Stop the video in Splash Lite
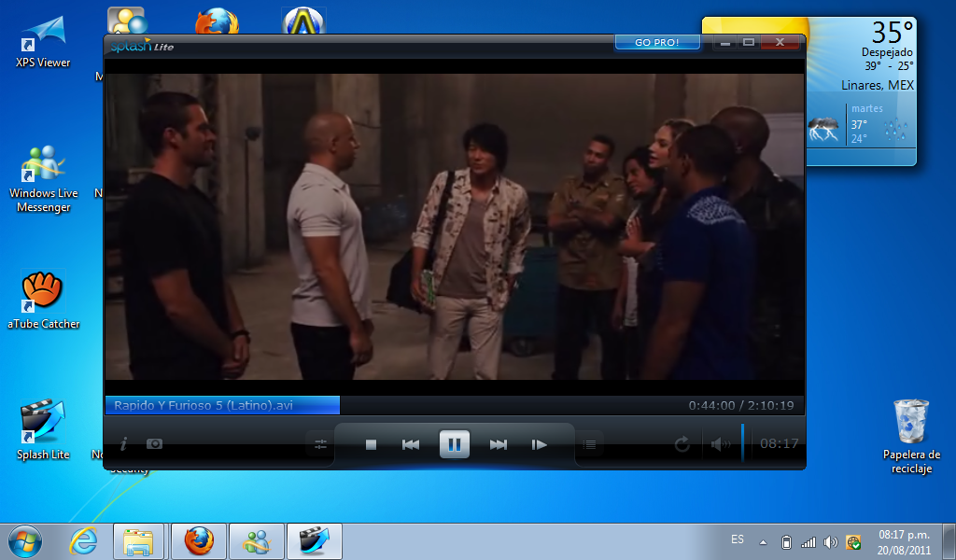 pyautogui.click(x=371, y=445)
